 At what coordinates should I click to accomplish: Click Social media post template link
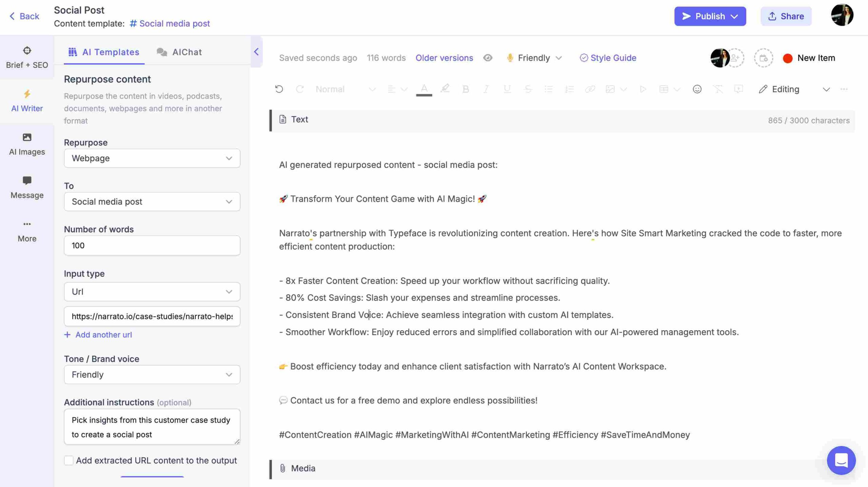point(170,23)
